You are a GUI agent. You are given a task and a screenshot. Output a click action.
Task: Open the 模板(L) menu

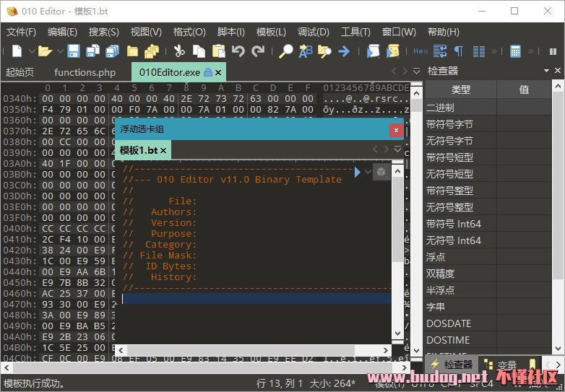(x=271, y=32)
